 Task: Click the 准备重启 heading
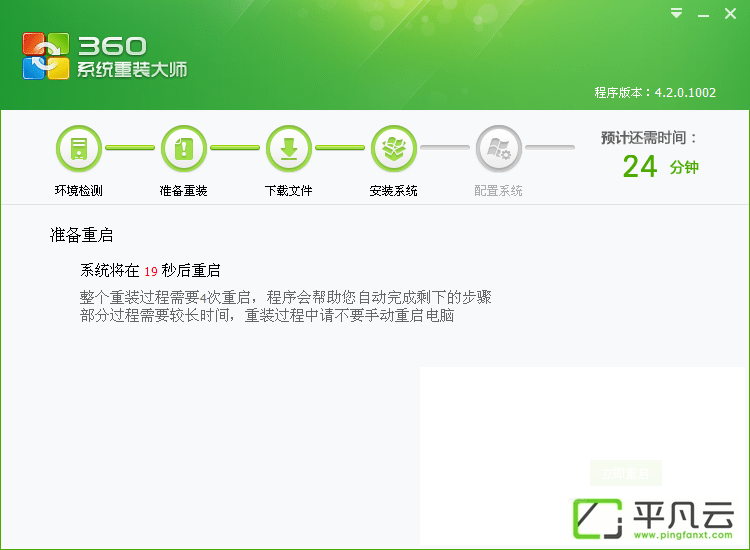[x=81, y=235]
